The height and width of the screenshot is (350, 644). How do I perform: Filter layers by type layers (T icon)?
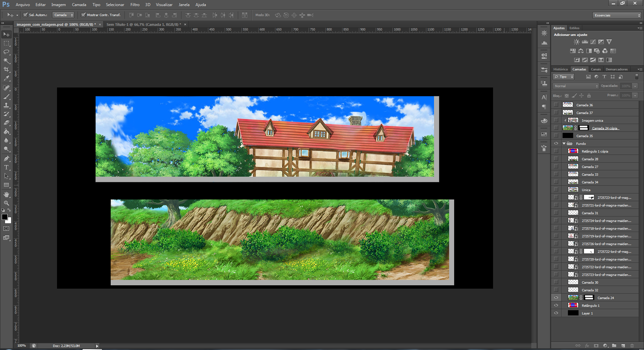point(604,77)
